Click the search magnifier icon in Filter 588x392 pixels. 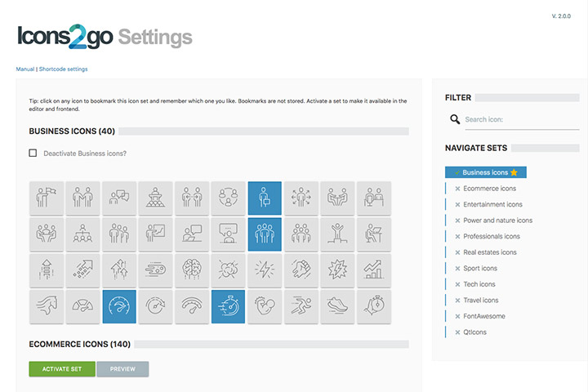(x=455, y=120)
